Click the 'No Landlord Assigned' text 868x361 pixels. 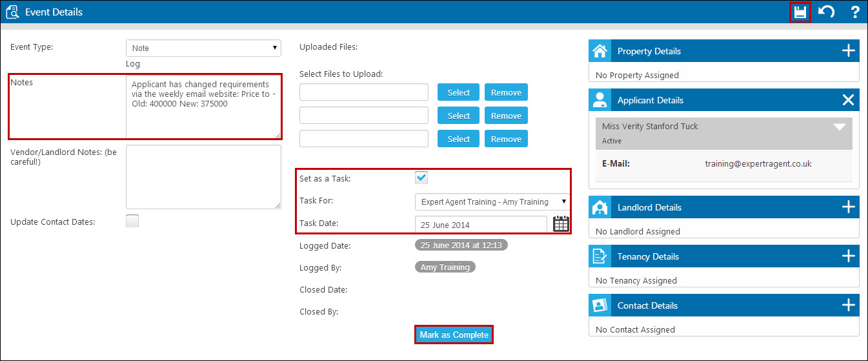click(x=638, y=231)
